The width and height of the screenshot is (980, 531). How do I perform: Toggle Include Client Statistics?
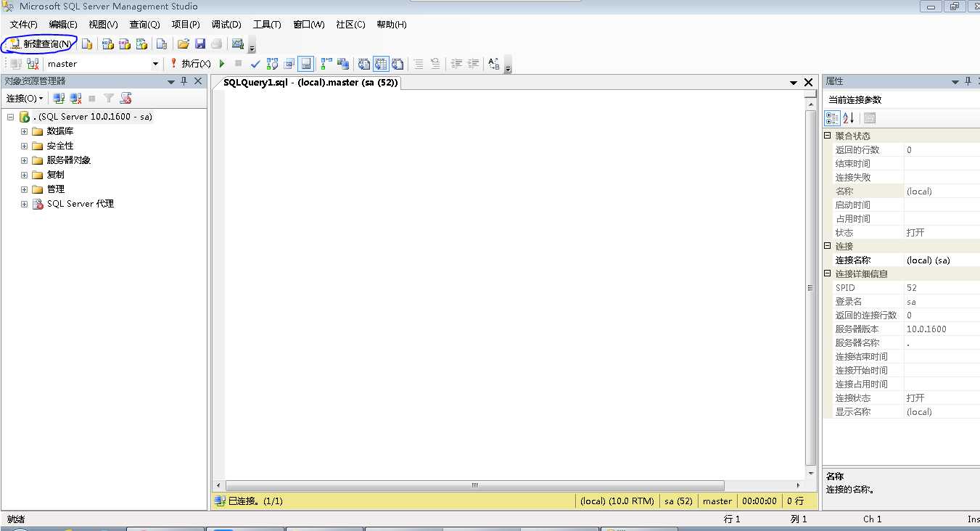coord(343,64)
